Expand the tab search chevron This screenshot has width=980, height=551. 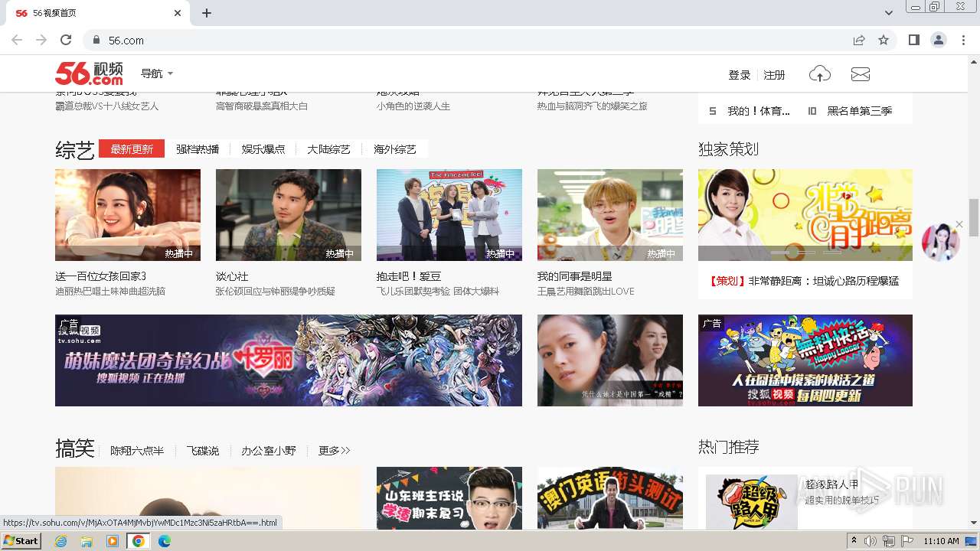889,13
